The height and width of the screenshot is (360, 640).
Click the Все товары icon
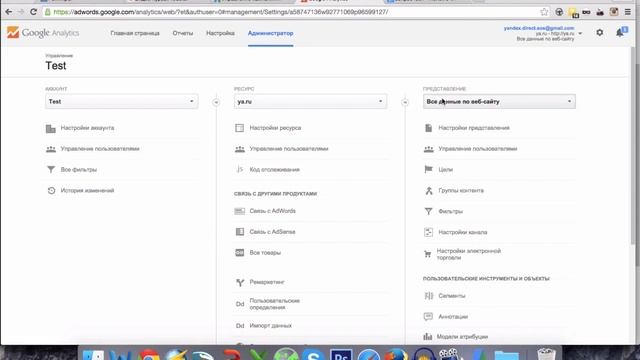pos(240,253)
